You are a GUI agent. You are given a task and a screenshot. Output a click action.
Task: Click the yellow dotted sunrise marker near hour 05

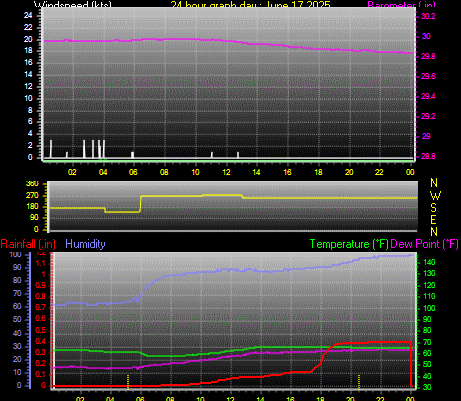(128, 382)
